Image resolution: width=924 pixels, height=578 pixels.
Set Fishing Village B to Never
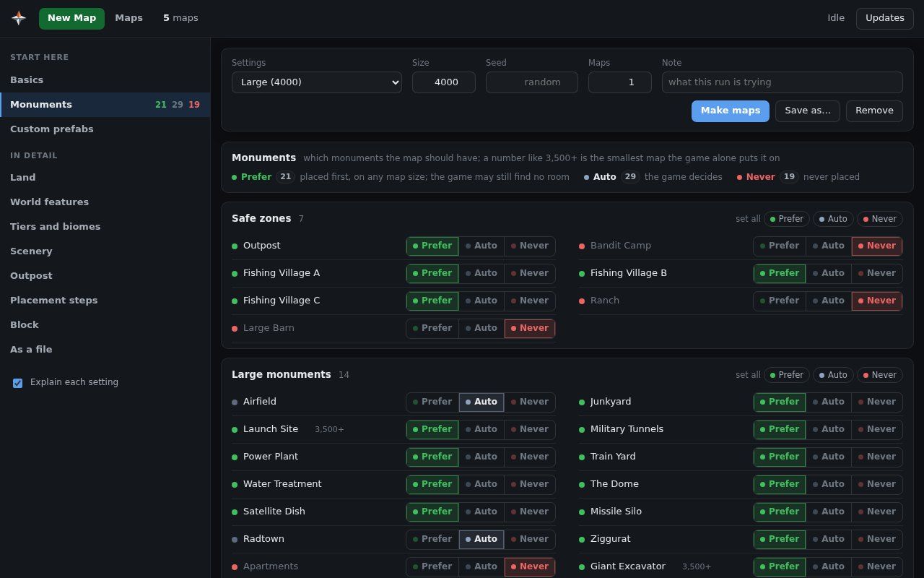click(877, 274)
